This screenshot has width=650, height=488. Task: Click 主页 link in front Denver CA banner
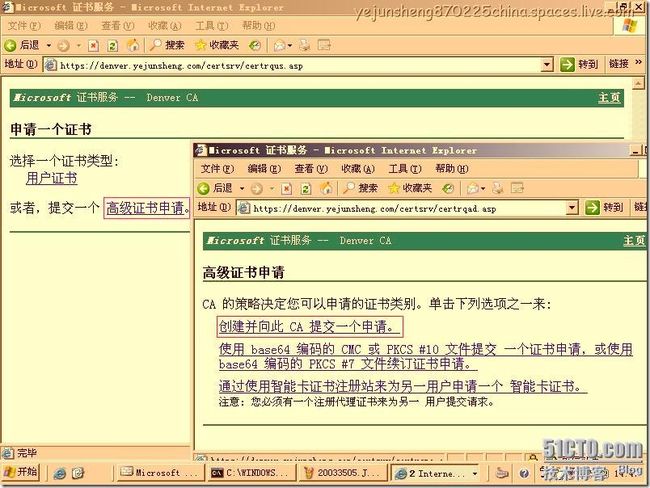coord(634,241)
